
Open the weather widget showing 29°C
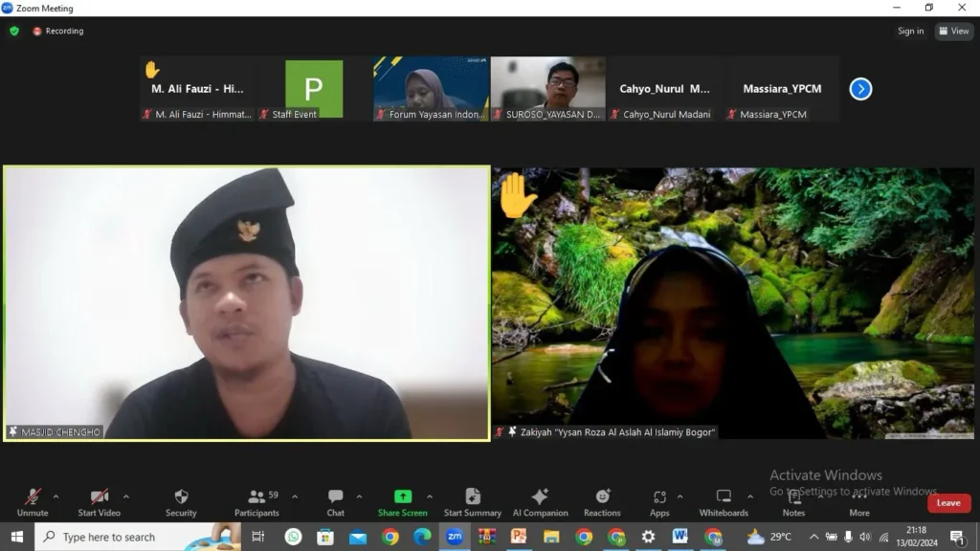(770, 537)
